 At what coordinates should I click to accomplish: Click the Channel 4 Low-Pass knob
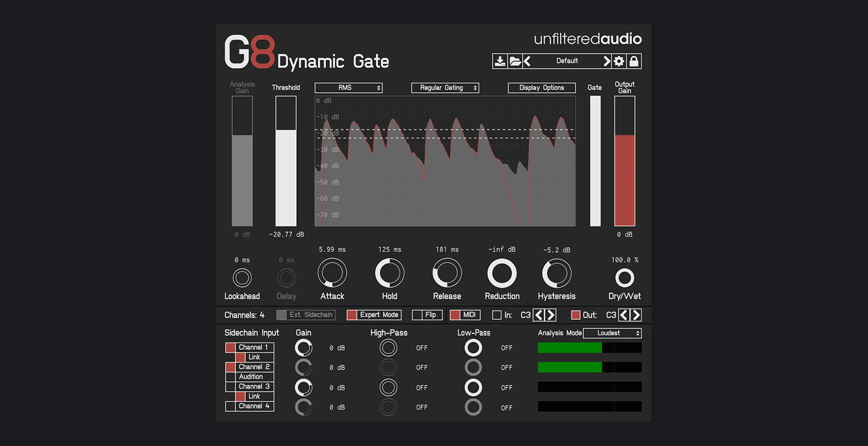[x=473, y=407]
